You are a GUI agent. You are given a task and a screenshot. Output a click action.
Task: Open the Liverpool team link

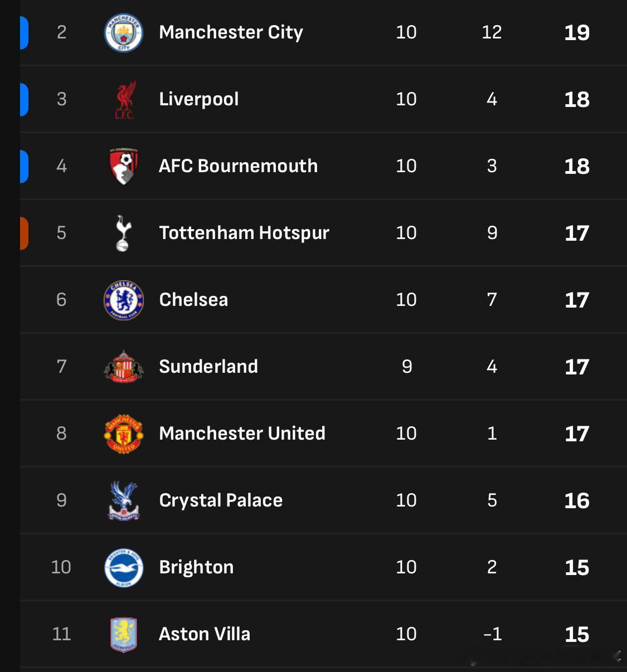198,99
